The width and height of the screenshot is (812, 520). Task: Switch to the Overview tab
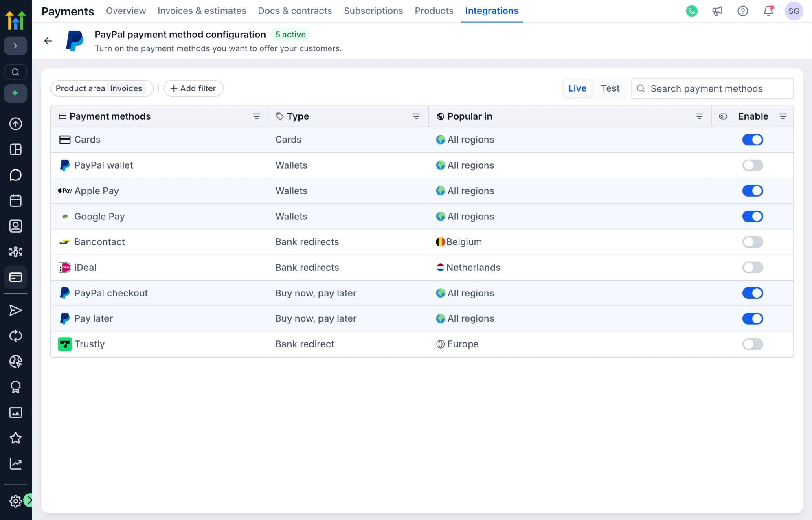(x=126, y=11)
